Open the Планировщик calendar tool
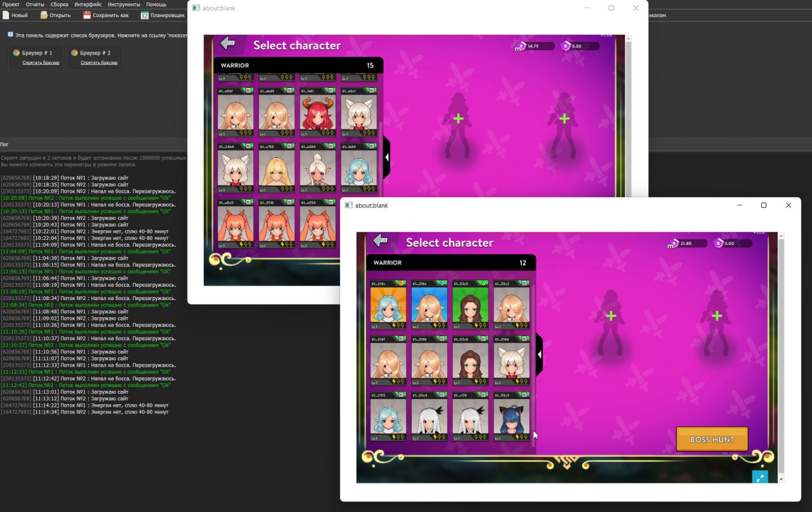This screenshot has height=512, width=812. coord(163,15)
